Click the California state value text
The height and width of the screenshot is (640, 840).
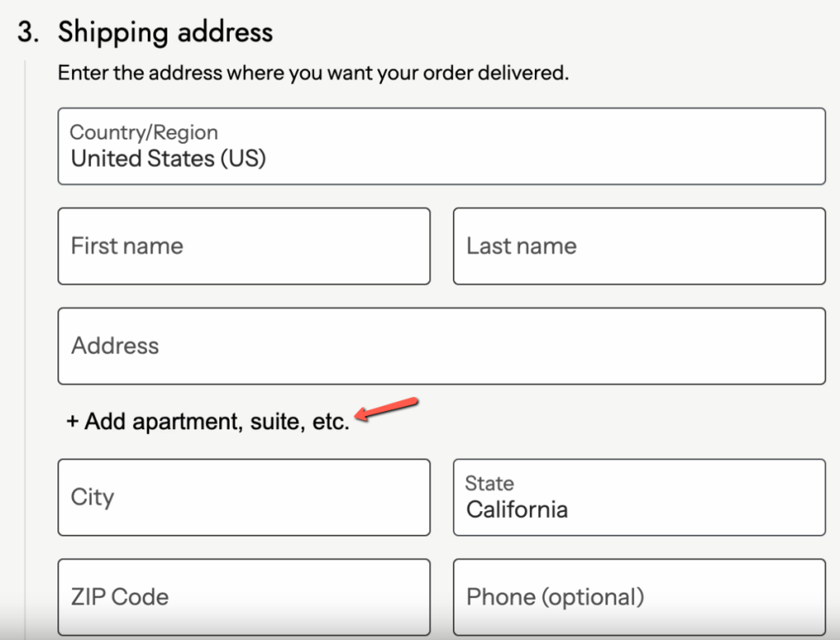point(516,509)
